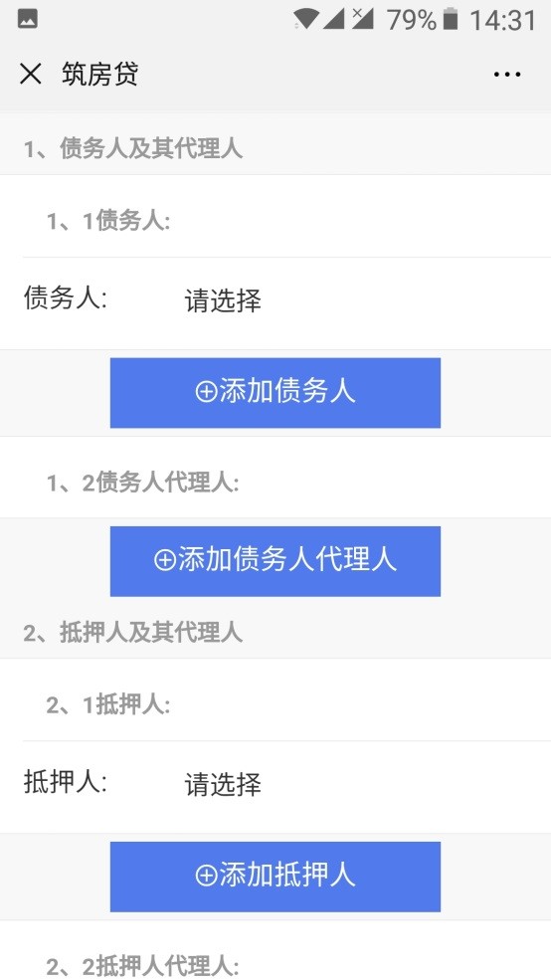The width and height of the screenshot is (551, 980).
Task: Tap the Wi-Fi signal icon in status bar
Action: tap(305, 19)
